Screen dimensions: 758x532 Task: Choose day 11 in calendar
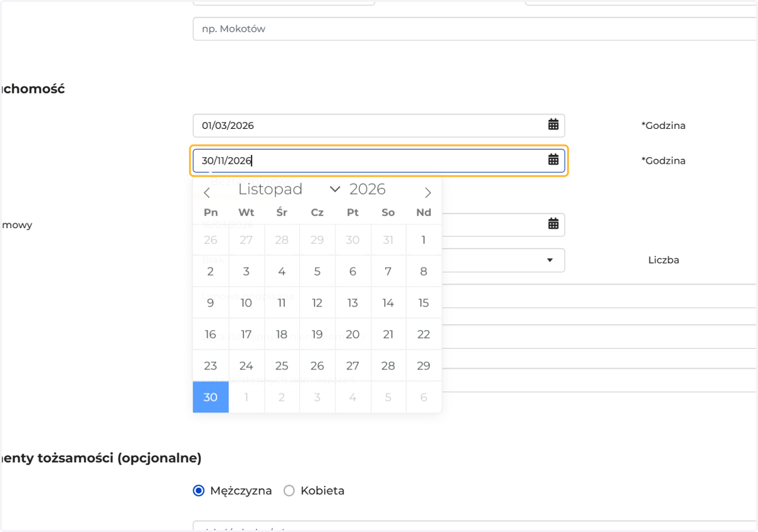point(282,303)
